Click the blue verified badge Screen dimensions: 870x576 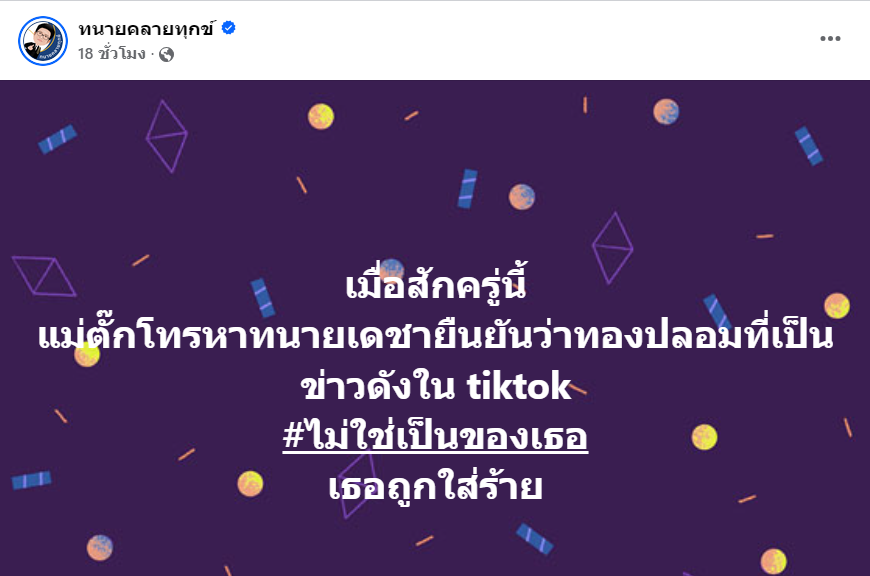[229, 28]
